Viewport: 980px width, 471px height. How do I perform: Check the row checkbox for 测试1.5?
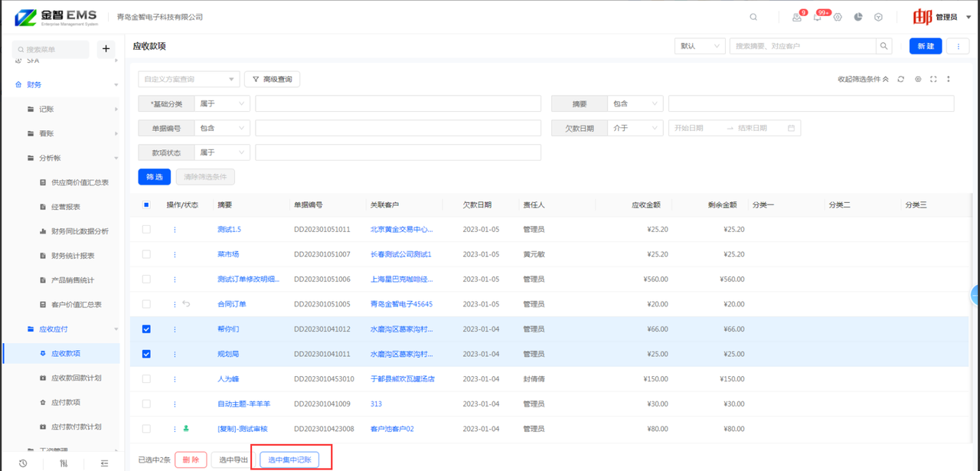coord(146,229)
